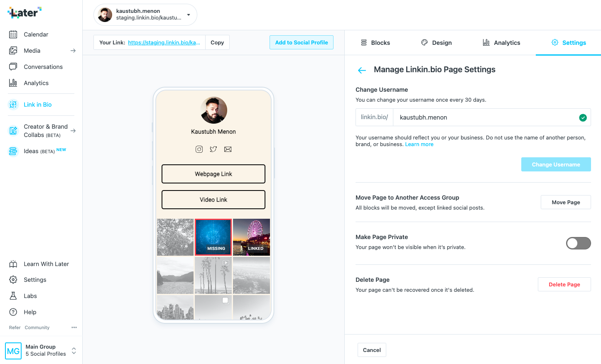Open sidebar Settings gear icon
Viewport: 601px width, 364px height.
click(13, 280)
